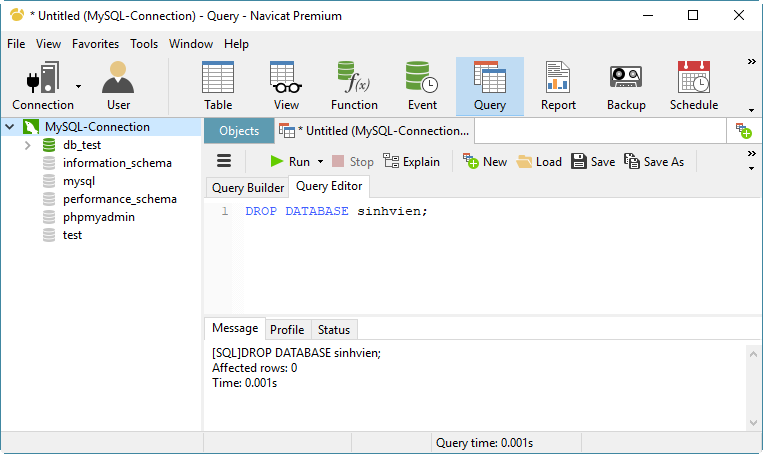
Task: Select the performance_schema database
Action: [120, 199]
